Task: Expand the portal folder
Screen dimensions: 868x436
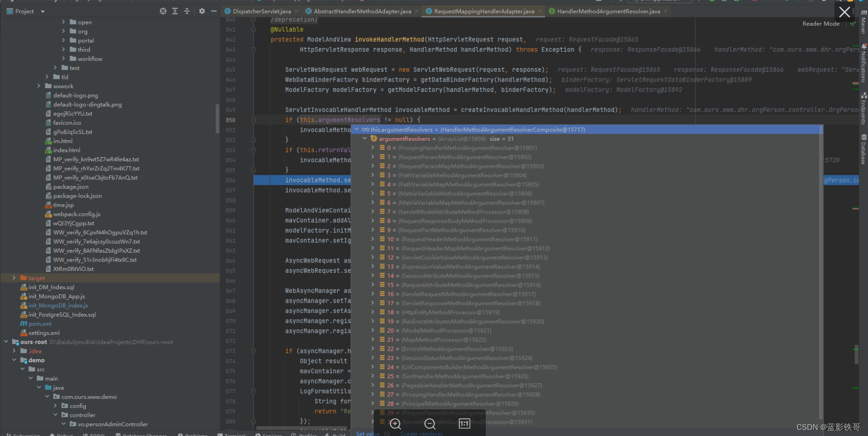Action: [63, 41]
